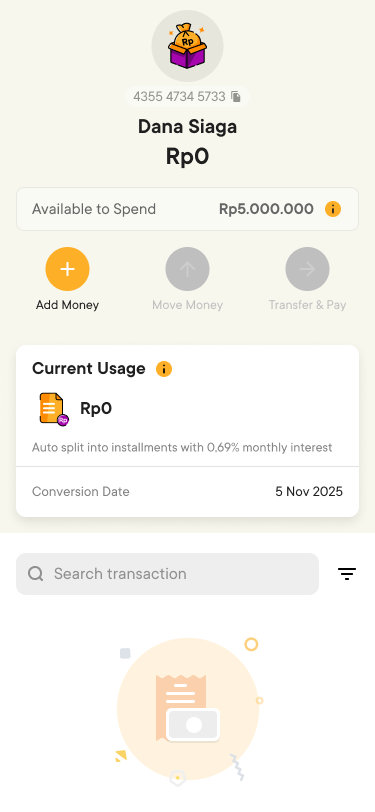
Task: Tap the Transfer & Pay label
Action: click(x=307, y=305)
